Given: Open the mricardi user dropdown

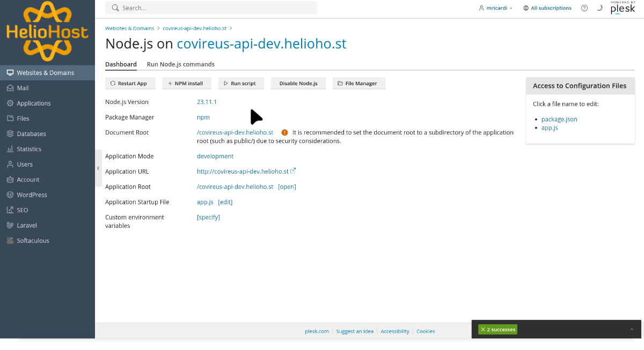Looking at the screenshot, I should [x=495, y=8].
